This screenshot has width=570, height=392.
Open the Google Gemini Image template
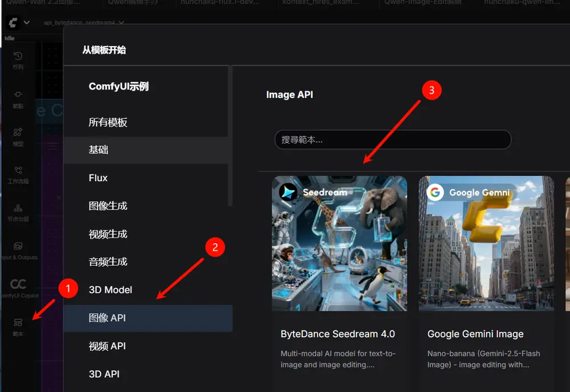(x=486, y=245)
